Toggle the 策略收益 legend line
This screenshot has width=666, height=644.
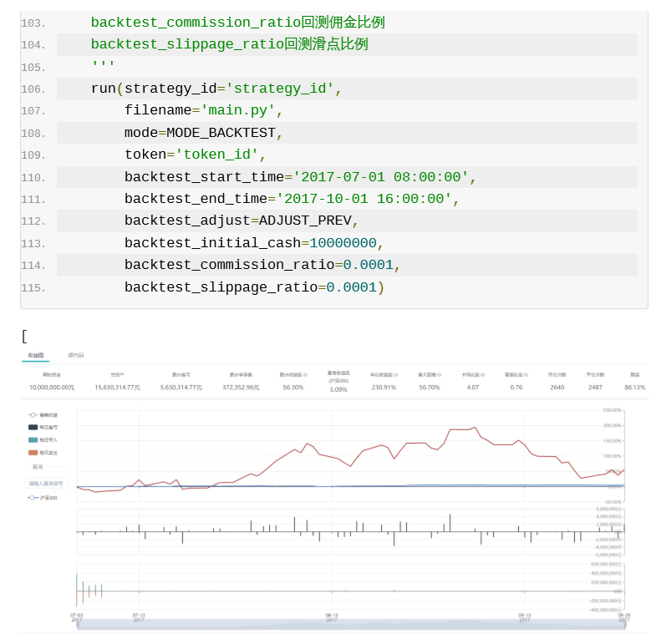click(x=43, y=414)
